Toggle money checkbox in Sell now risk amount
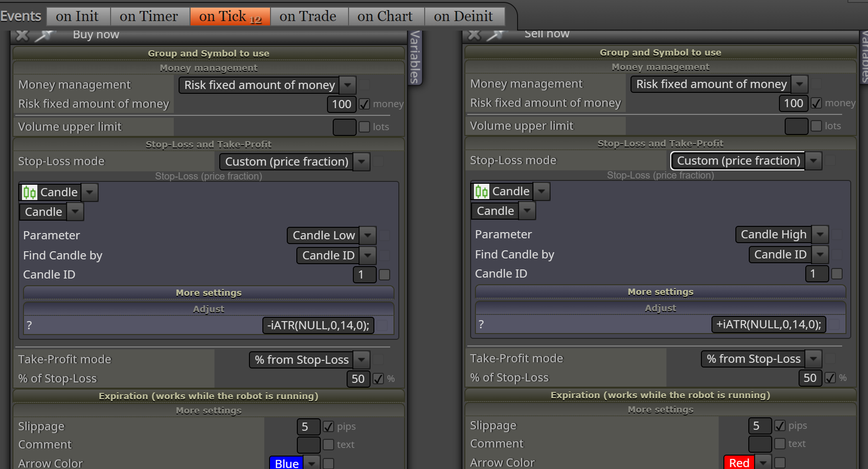Screen dimensions: 868x469 pos(816,103)
